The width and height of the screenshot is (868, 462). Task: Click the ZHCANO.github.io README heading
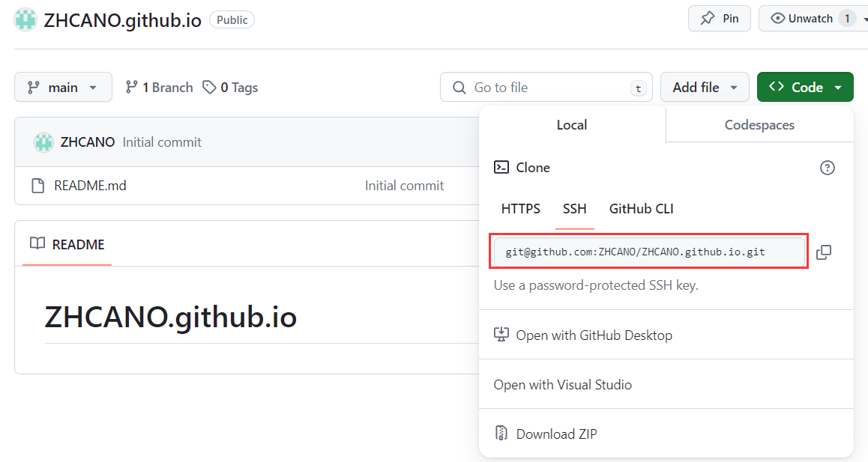(170, 317)
